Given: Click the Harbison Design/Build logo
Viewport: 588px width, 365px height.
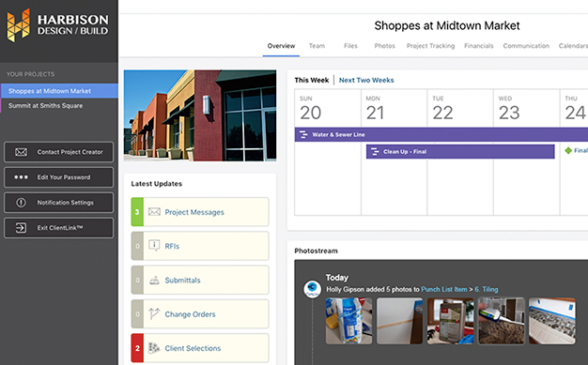Looking at the screenshot, I should pyautogui.click(x=57, y=25).
